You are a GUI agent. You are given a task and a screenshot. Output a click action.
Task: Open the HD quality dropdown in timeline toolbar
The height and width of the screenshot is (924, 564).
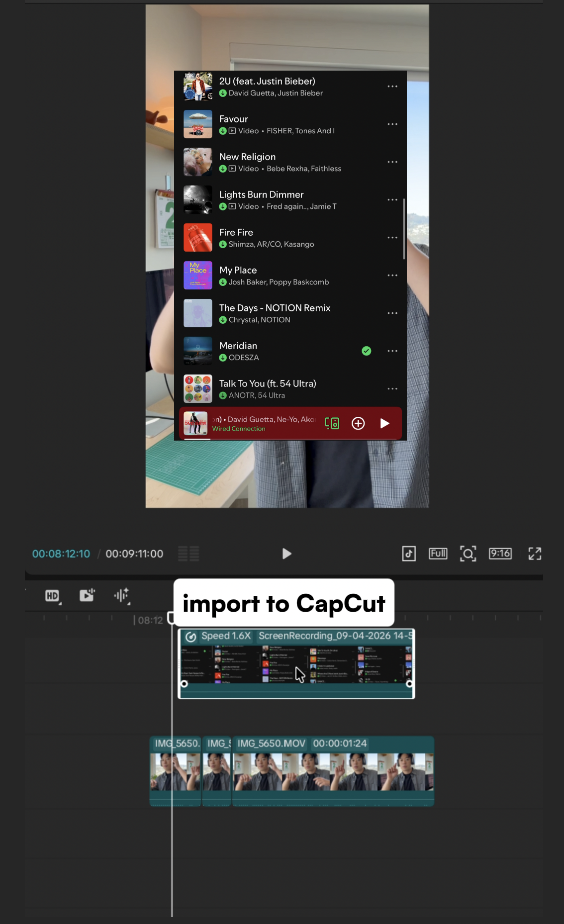53,596
